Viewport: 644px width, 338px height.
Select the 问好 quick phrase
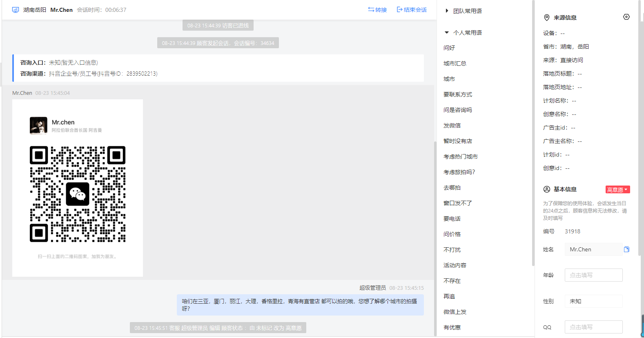click(449, 48)
